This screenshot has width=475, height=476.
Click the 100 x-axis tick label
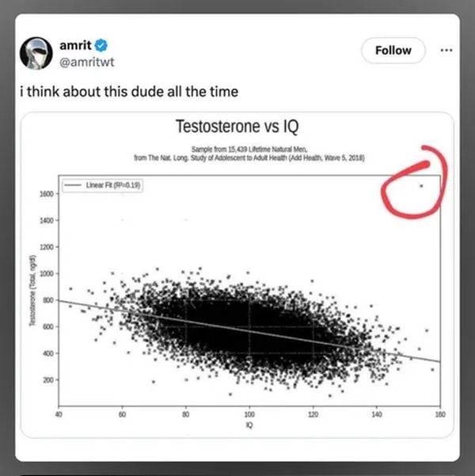pyautogui.click(x=249, y=414)
